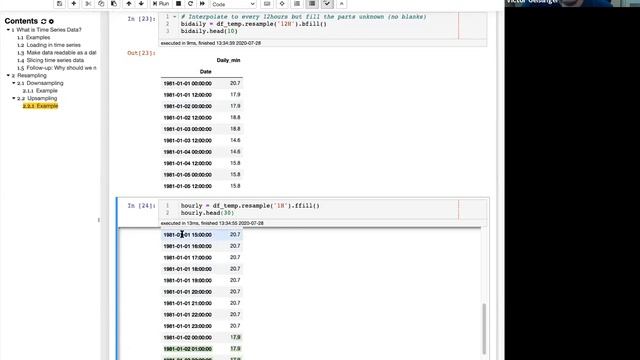Select row 1981-01-03 12:00:00
The height and width of the screenshot is (360, 640).
coord(202,140)
